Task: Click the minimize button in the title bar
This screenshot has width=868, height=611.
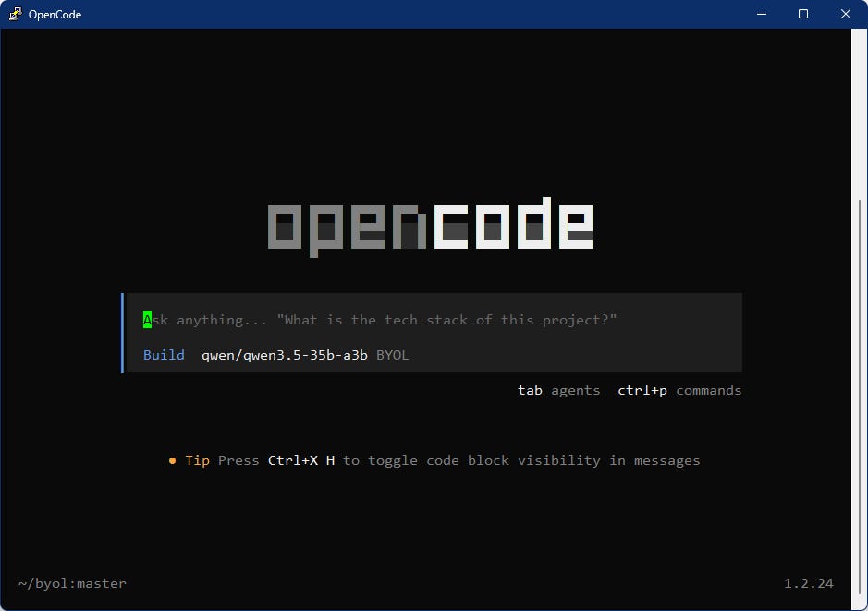Action: (762, 14)
